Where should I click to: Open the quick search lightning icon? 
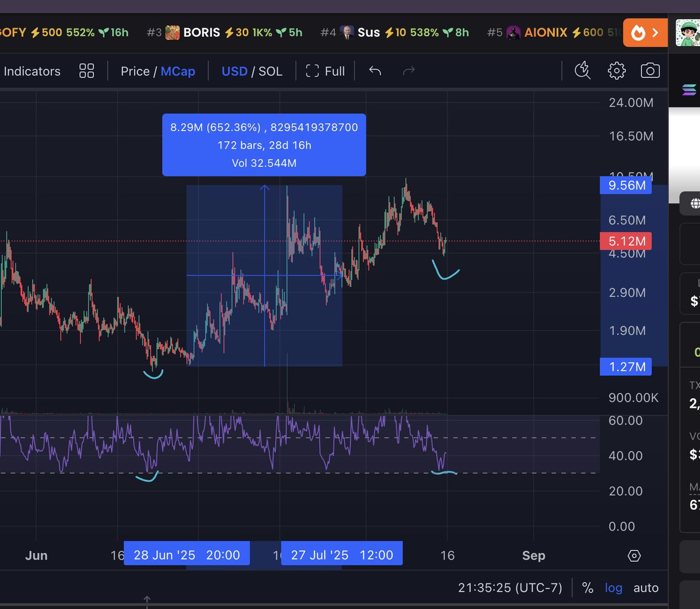click(x=582, y=71)
